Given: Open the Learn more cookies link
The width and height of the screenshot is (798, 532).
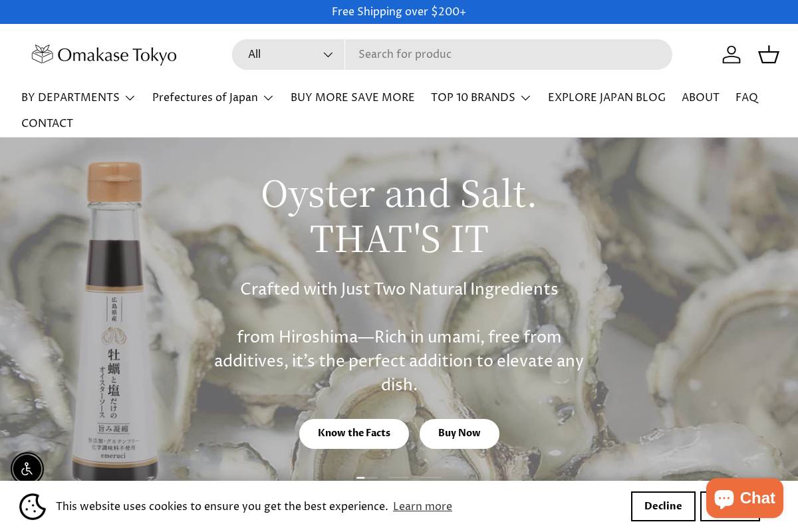Looking at the screenshot, I should click(x=422, y=507).
